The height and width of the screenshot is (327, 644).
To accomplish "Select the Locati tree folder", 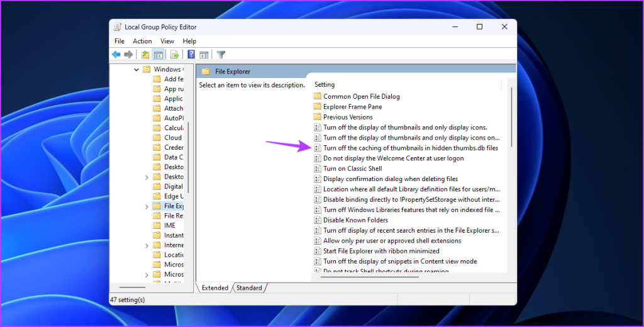I will (x=168, y=255).
